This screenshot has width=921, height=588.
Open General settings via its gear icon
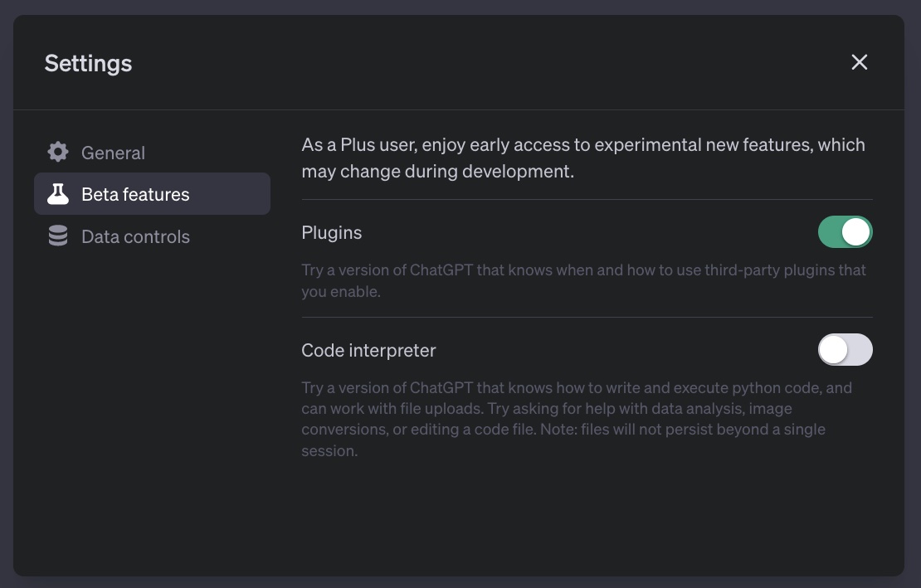(x=57, y=152)
